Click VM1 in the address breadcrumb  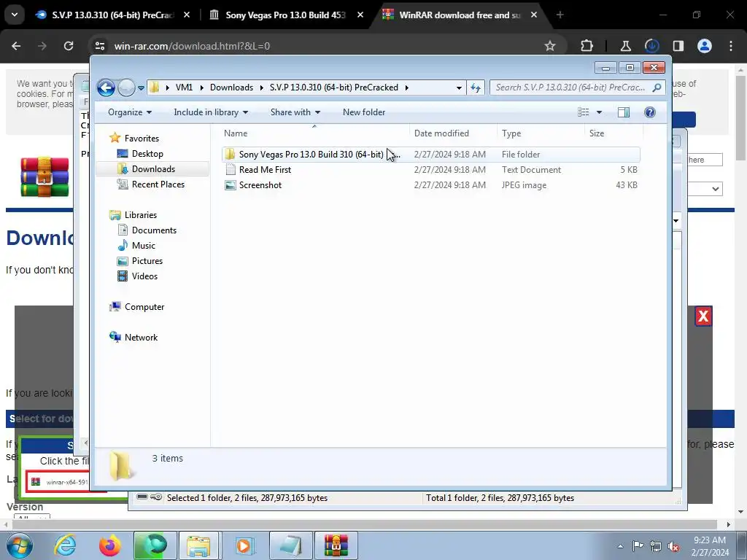pos(184,87)
